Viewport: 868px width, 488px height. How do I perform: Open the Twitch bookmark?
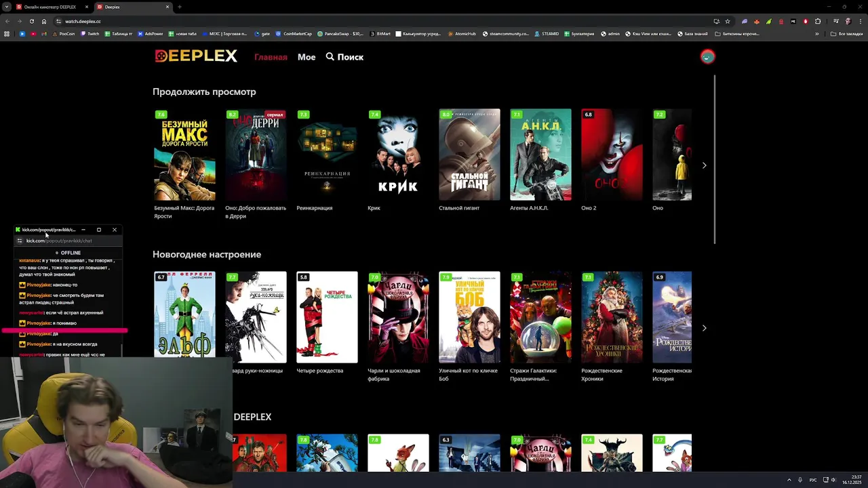pos(90,34)
